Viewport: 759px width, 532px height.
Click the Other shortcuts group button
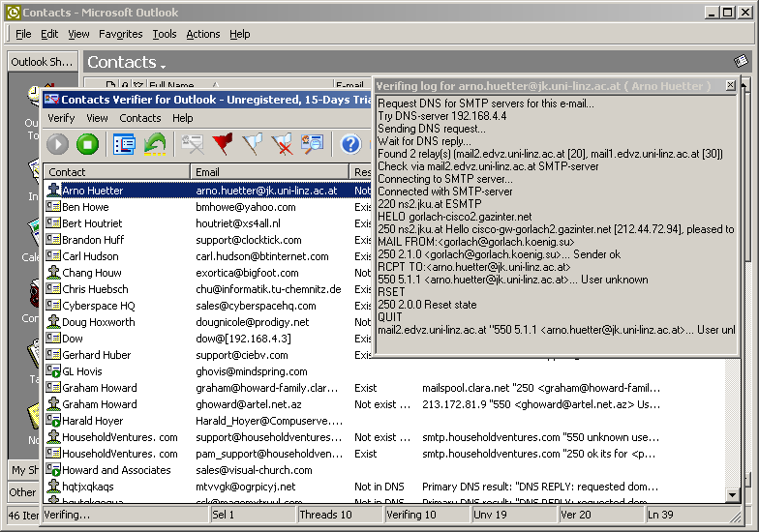(x=23, y=492)
